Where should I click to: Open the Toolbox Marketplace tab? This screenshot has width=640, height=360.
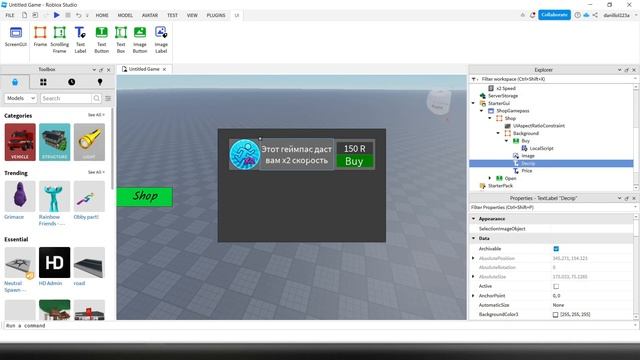click(15, 82)
